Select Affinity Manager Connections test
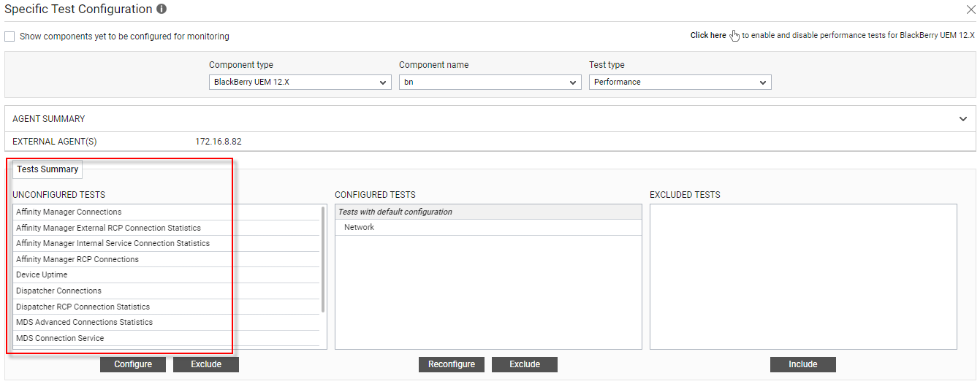 pos(167,212)
